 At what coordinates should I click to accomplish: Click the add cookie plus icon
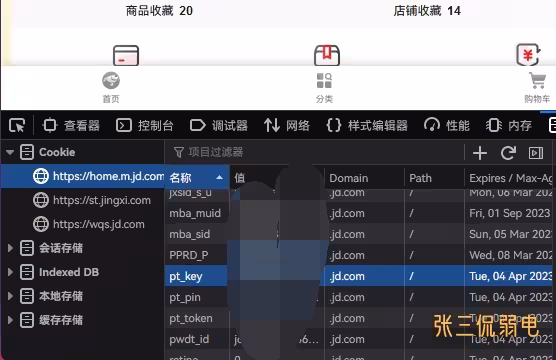tap(480, 153)
